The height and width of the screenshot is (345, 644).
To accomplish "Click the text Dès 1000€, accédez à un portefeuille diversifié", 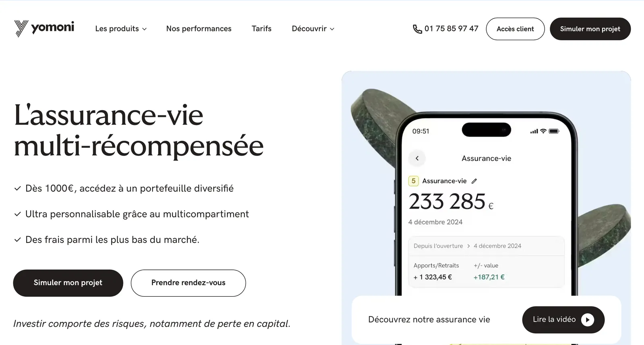I will pyautogui.click(x=129, y=188).
